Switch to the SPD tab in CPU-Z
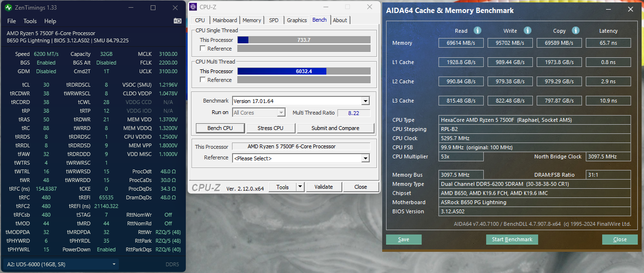Viewport: 644px width, 273px height. 273,20
